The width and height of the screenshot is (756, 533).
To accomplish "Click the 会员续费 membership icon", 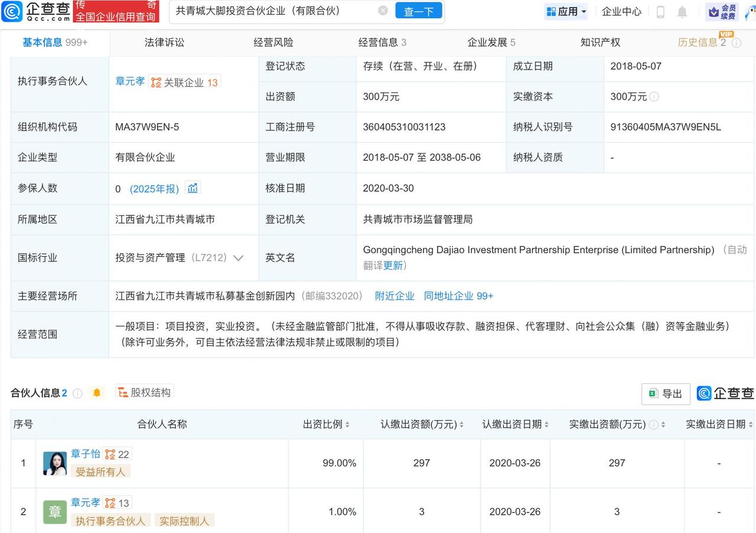I will pyautogui.click(x=723, y=12).
